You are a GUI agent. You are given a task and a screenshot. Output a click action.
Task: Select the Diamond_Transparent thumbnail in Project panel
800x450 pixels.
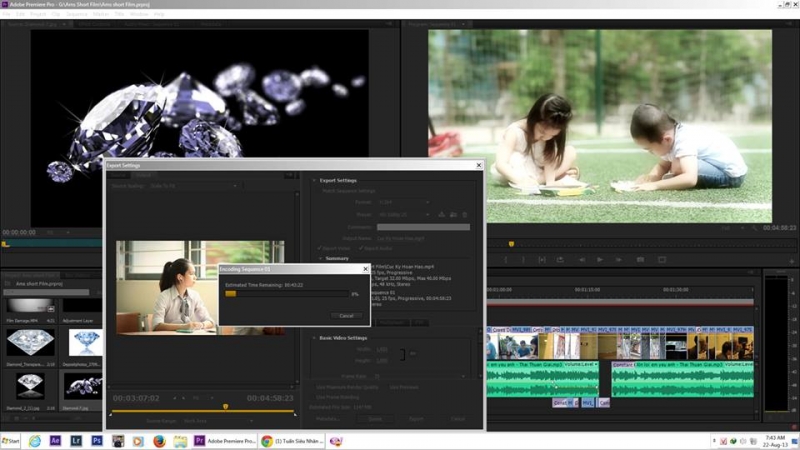click(x=30, y=342)
